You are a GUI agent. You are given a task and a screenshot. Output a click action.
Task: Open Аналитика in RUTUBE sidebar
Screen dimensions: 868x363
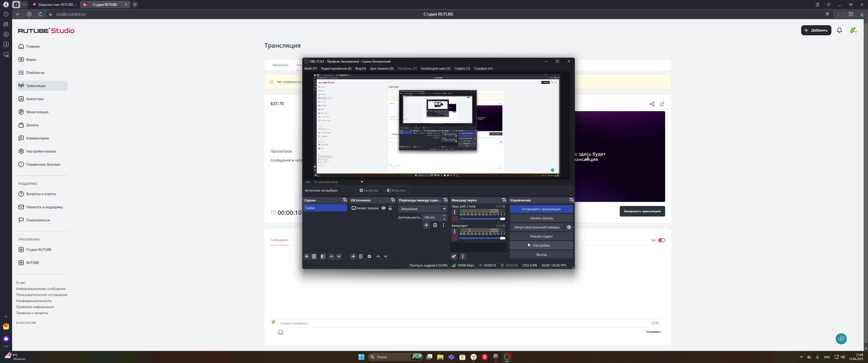click(x=35, y=99)
